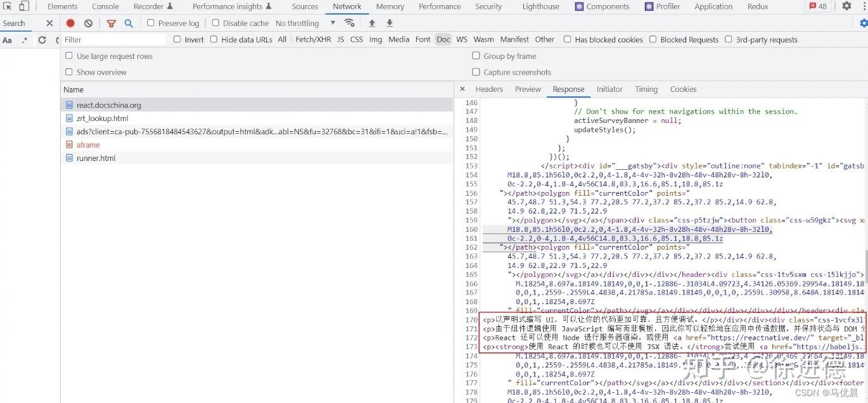
Task: Toggle the device toolbar icon
Action: [x=23, y=6]
